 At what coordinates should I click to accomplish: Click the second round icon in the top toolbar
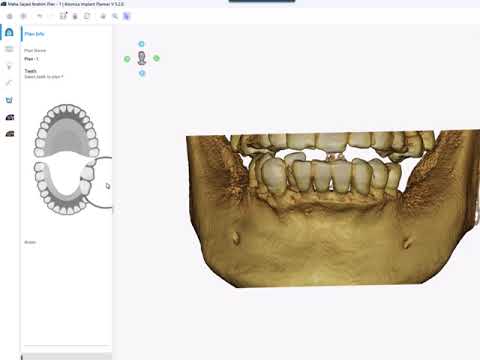coord(23,16)
